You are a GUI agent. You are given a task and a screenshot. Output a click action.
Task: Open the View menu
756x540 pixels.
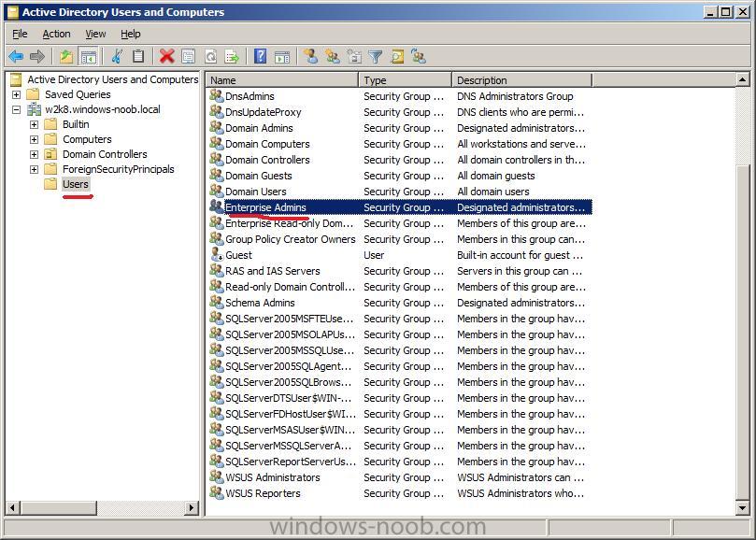pyautogui.click(x=95, y=34)
